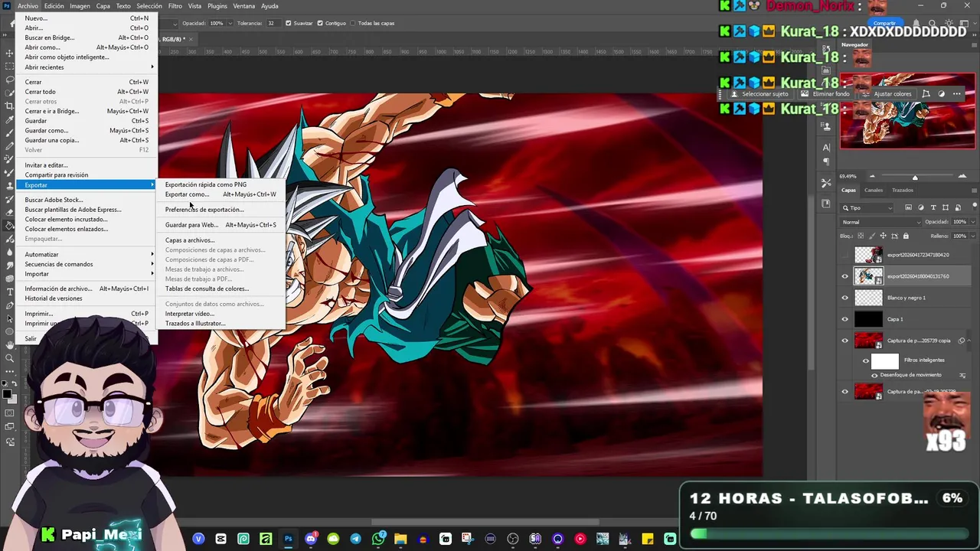
Task: Click the Seleccionar sujeto button
Action: [759, 94]
